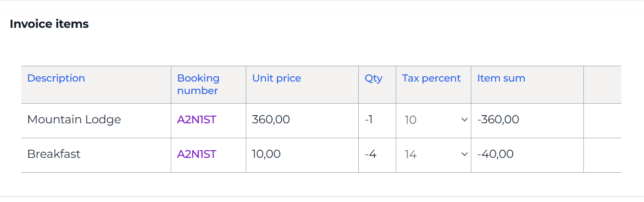Click unit price field showing 10,00
This screenshot has height=202, width=644.
point(266,154)
